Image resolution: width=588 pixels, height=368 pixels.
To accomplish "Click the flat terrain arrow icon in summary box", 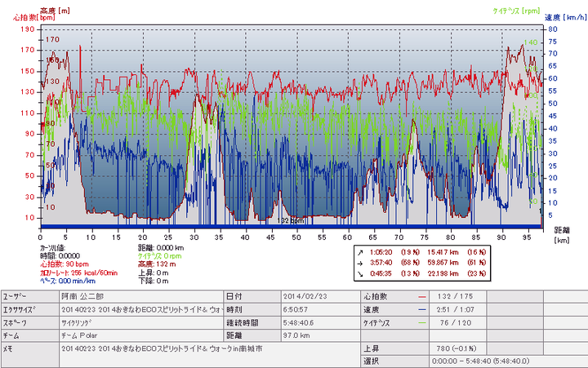I will point(360,263).
